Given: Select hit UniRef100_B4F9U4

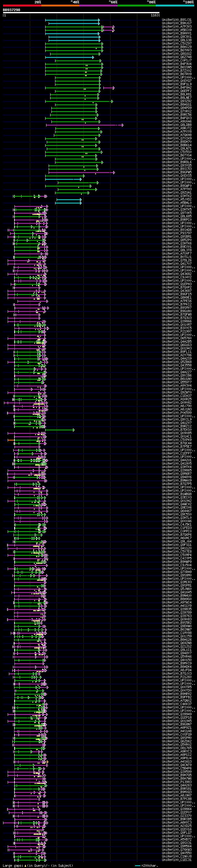Looking at the screenshot, I should (x=177, y=64).
